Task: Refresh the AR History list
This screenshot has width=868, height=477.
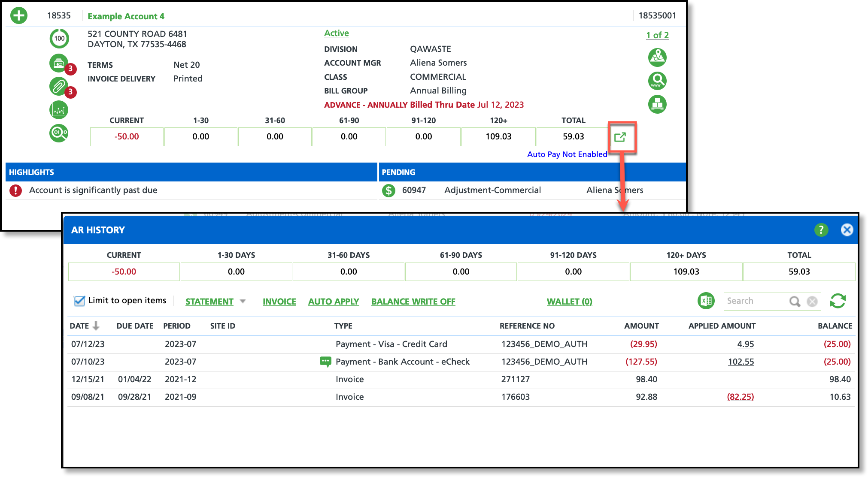Action: (x=838, y=301)
